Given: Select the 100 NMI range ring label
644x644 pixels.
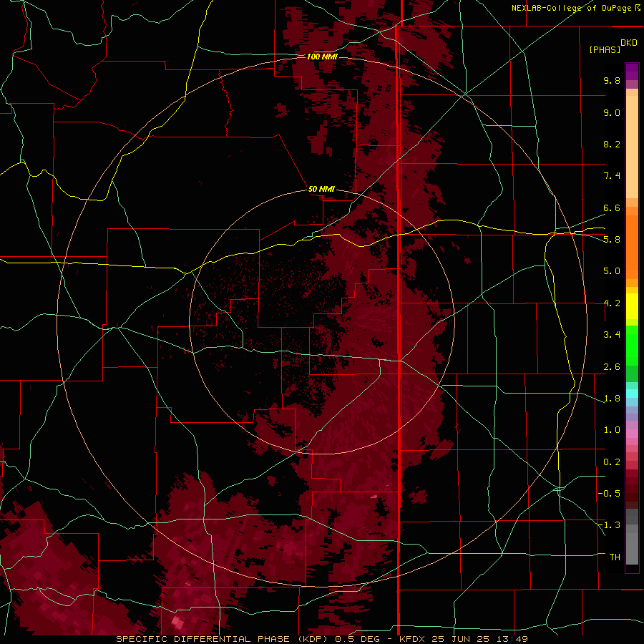Looking at the screenshot, I should tap(322, 57).
